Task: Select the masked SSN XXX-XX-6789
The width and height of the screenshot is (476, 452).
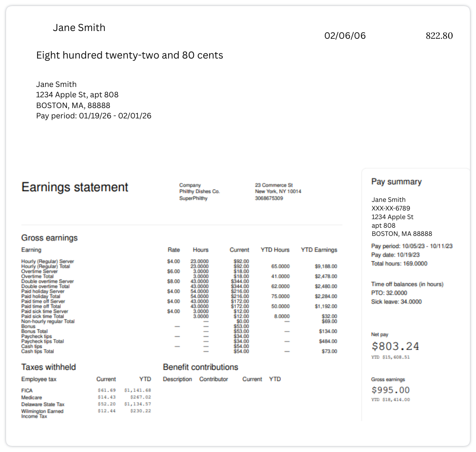Action: click(x=391, y=208)
